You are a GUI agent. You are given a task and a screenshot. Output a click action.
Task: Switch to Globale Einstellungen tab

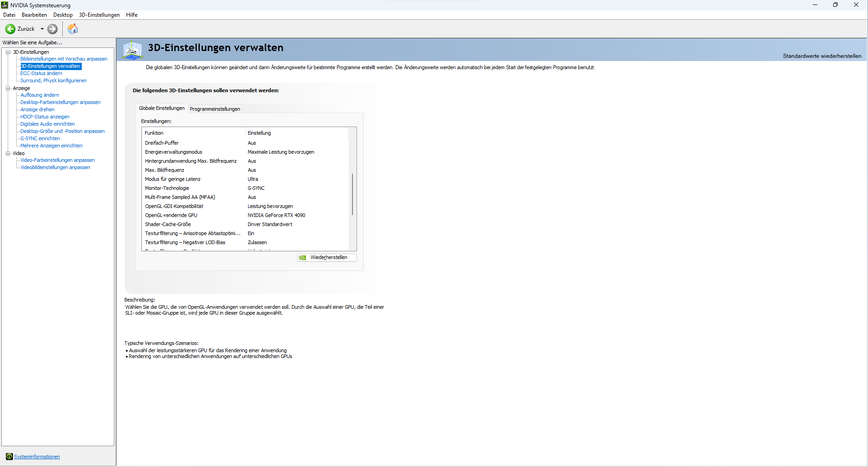click(x=162, y=108)
